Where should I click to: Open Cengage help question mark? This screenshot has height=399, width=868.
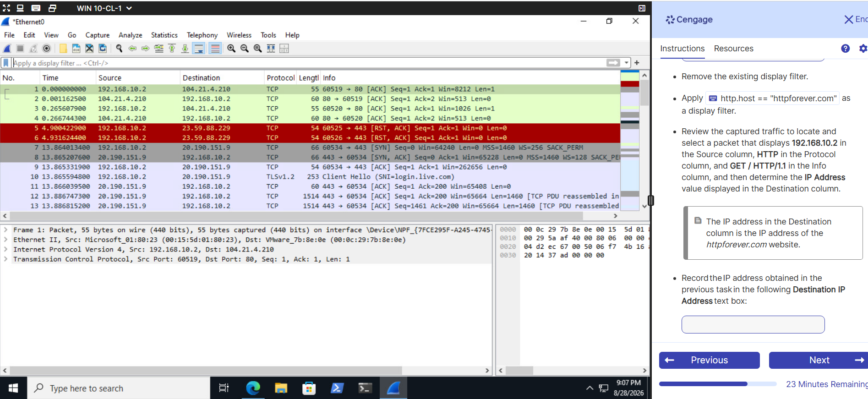[x=846, y=49]
